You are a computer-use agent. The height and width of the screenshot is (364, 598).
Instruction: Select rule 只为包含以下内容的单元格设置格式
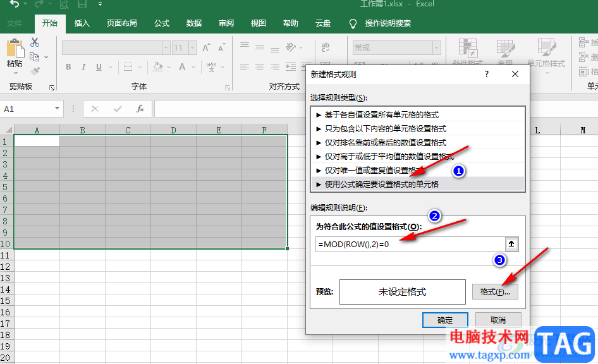click(x=418, y=129)
